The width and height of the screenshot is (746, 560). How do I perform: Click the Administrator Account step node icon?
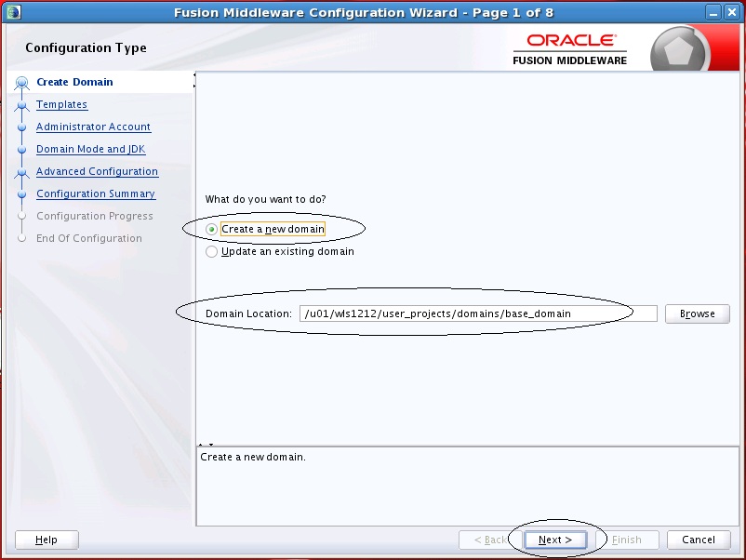[x=21, y=127]
